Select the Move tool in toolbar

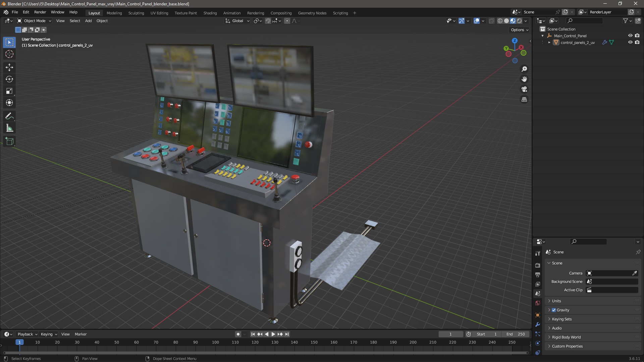pyautogui.click(x=9, y=67)
